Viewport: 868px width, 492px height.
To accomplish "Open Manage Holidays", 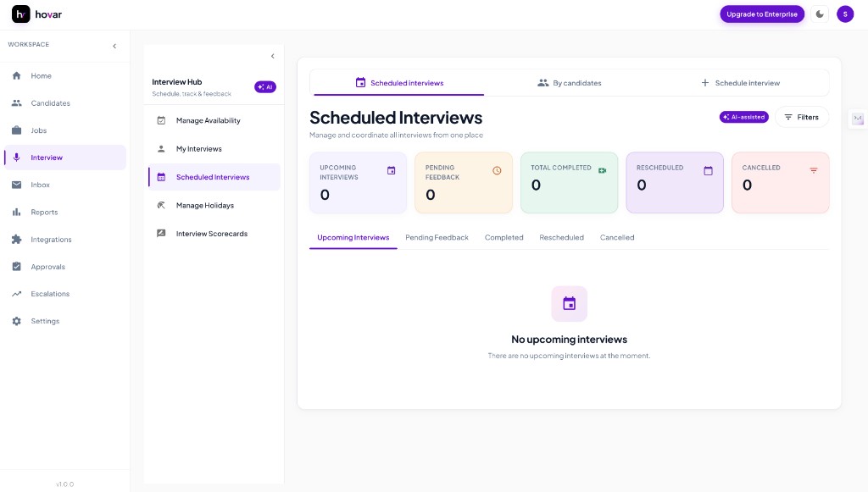I will click(x=214, y=205).
